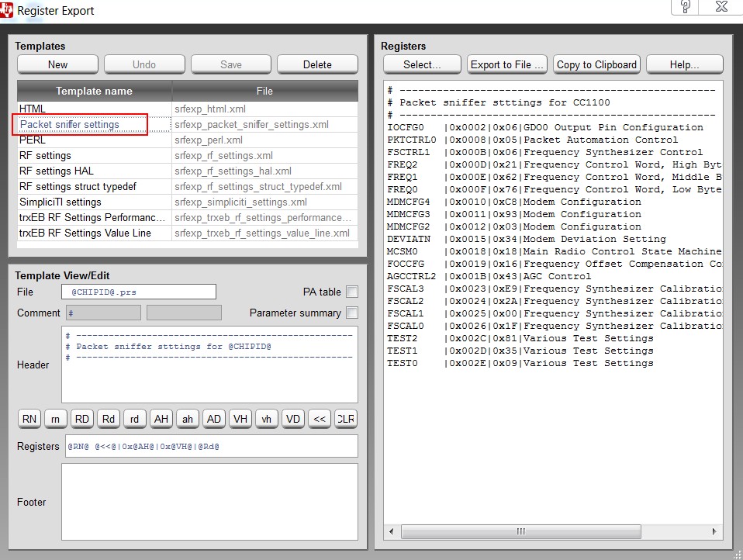Screen dimensions: 743x560
Task: Select the HTML template row
Action: point(95,109)
